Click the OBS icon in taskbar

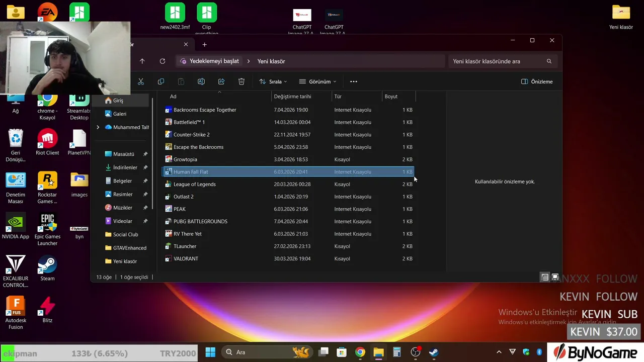click(x=416, y=352)
